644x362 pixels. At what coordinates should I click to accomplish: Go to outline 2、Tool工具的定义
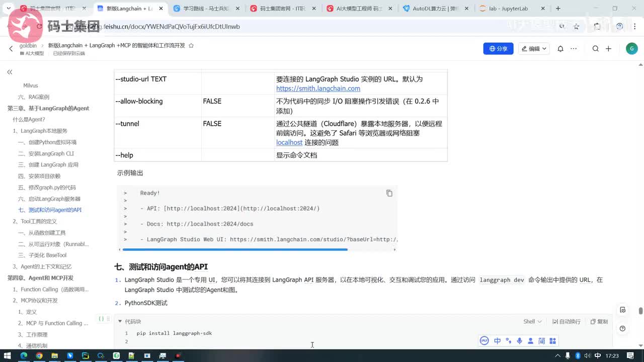(35, 221)
